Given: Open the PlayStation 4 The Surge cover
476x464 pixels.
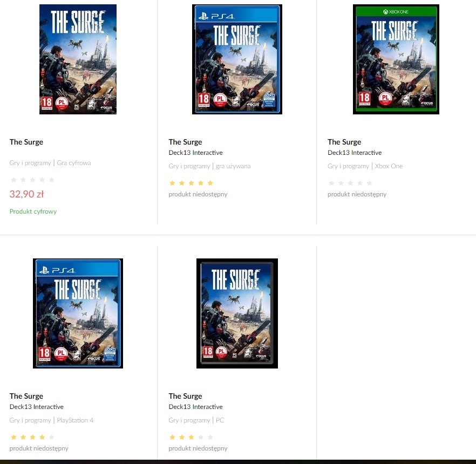Looking at the screenshot, I should (78, 313).
